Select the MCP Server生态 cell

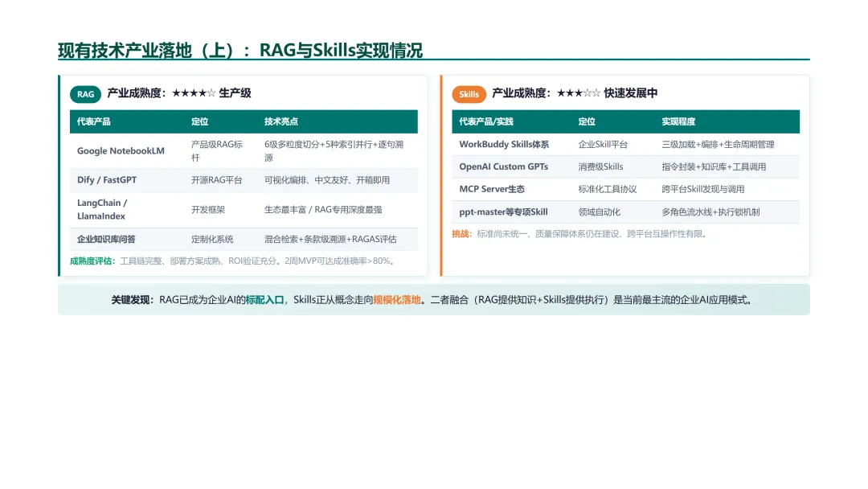[x=492, y=189]
